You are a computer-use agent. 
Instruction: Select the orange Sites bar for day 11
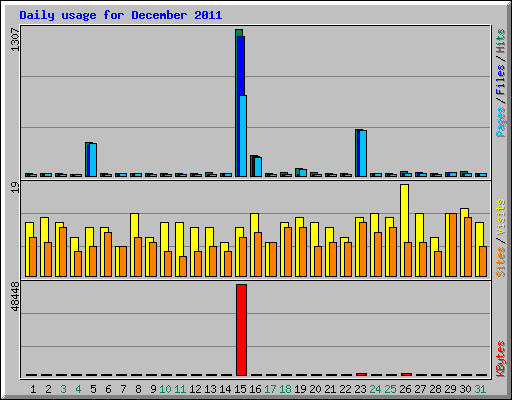click(183, 266)
